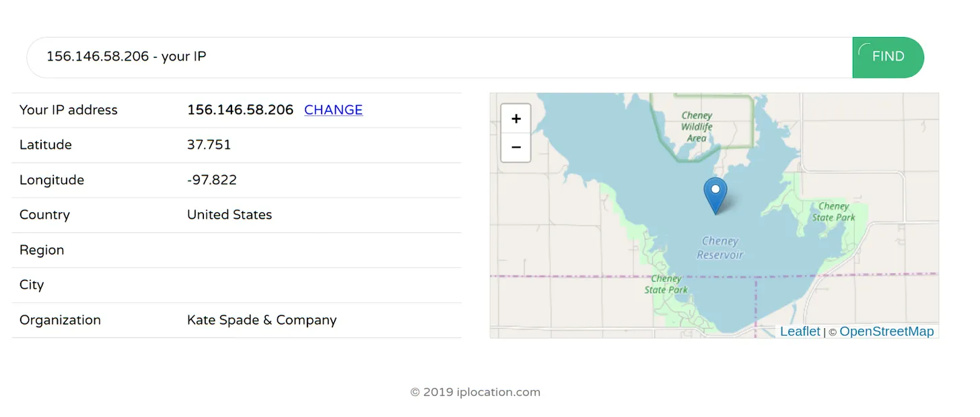The image size is (980, 417).
Task: Click the latitude value 37.751
Action: [x=209, y=145]
